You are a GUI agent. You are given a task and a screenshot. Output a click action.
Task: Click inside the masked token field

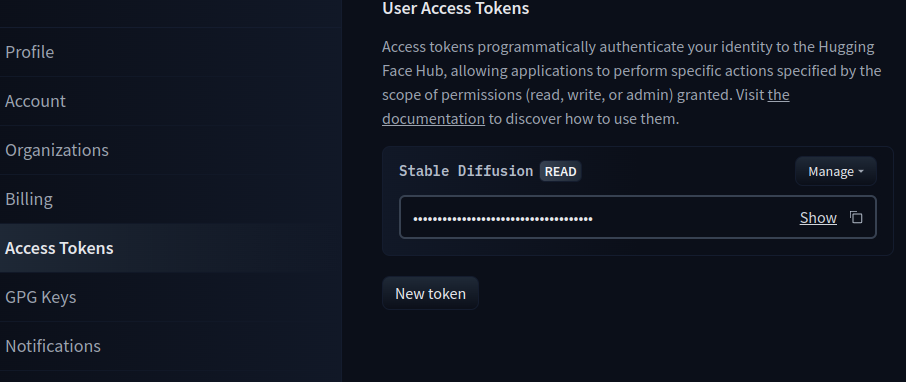[x=637, y=217]
